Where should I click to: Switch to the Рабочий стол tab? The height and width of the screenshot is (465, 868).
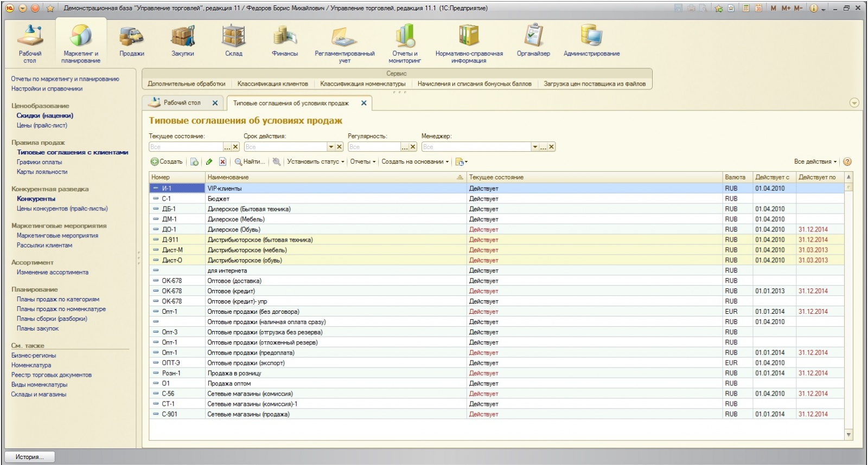coord(182,102)
